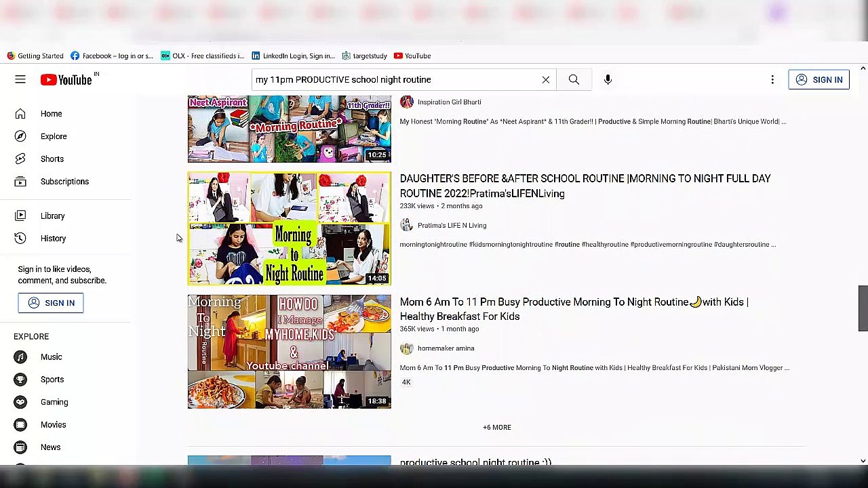Open the Movies sidebar label
The width and height of the screenshot is (868, 488).
pos(53,425)
